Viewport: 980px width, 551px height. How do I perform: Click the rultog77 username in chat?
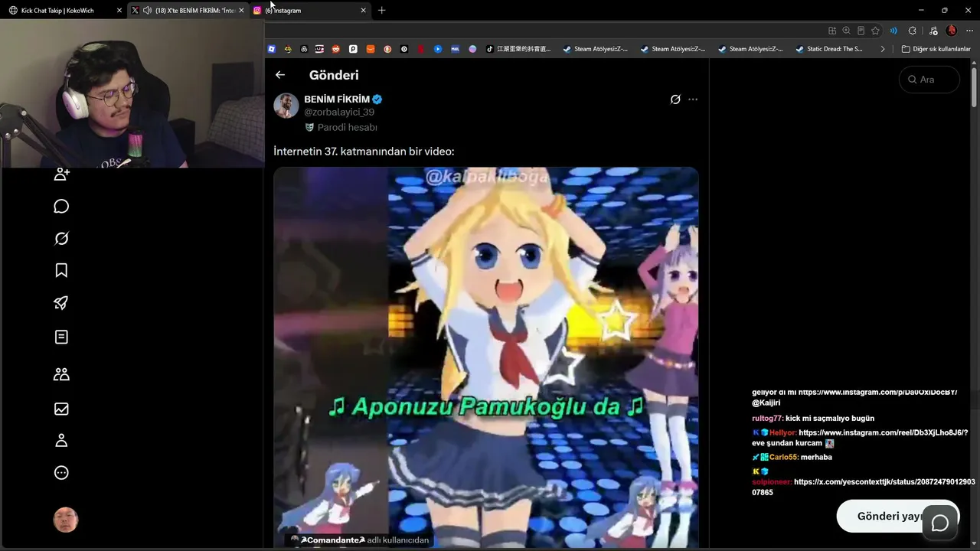point(767,419)
